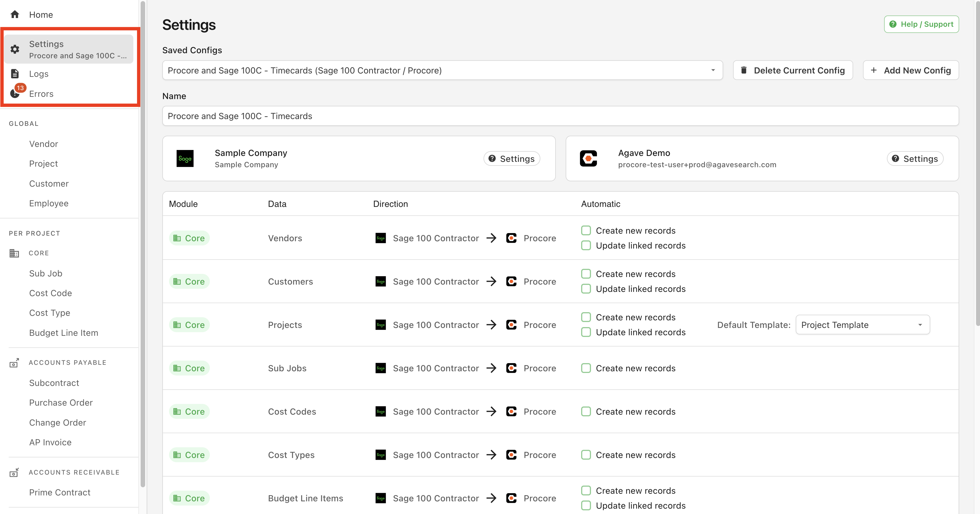Open AP Invoice under Accounts Payable
The image size is (980, 514).
coord(50,443)
